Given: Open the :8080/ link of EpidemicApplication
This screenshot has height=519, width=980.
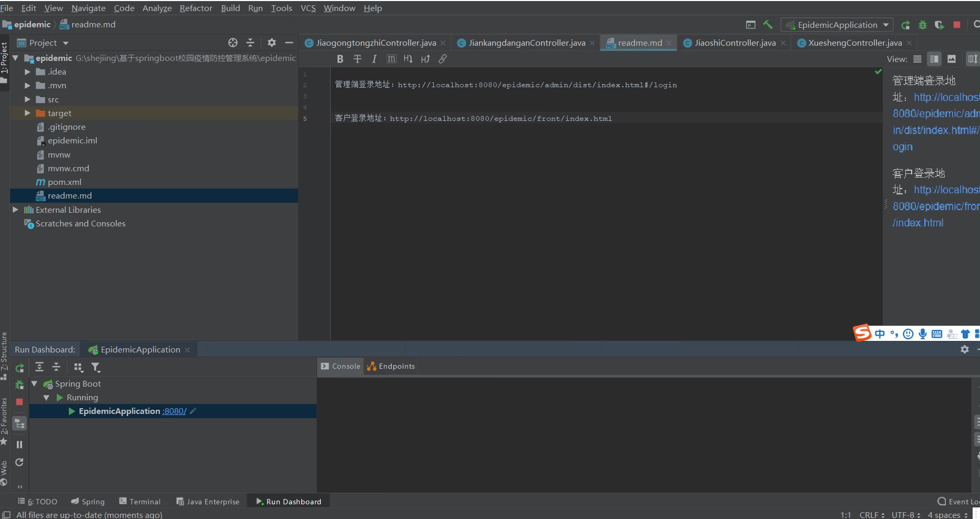Looking at the screenshot, I should point(175,411).
